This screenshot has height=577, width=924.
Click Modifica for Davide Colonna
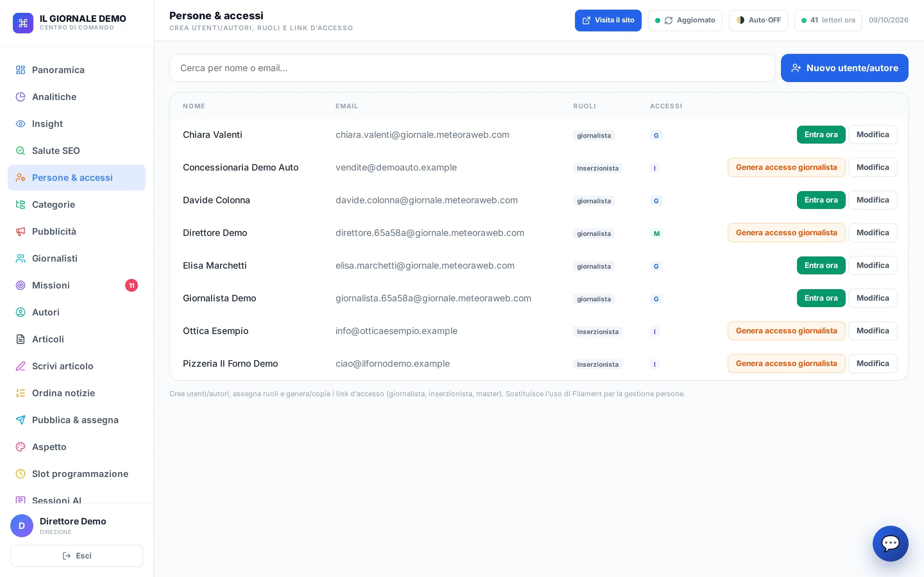[872, 200]
